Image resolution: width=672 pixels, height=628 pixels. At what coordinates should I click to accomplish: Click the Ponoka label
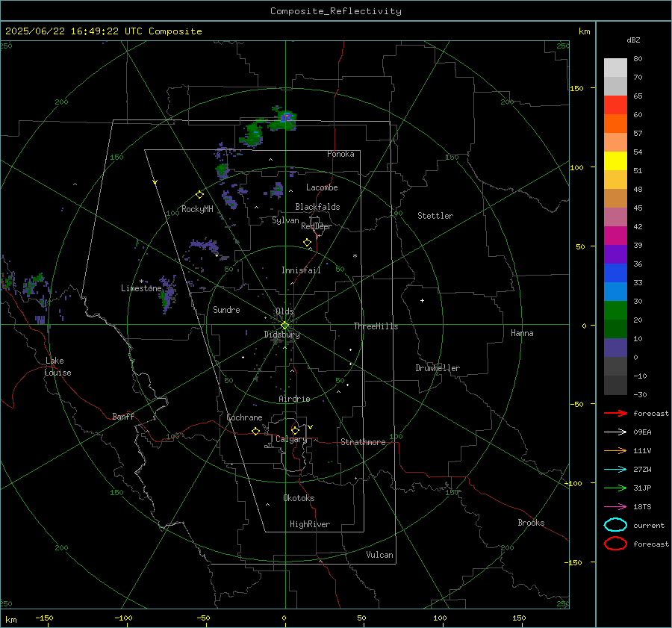340,154
